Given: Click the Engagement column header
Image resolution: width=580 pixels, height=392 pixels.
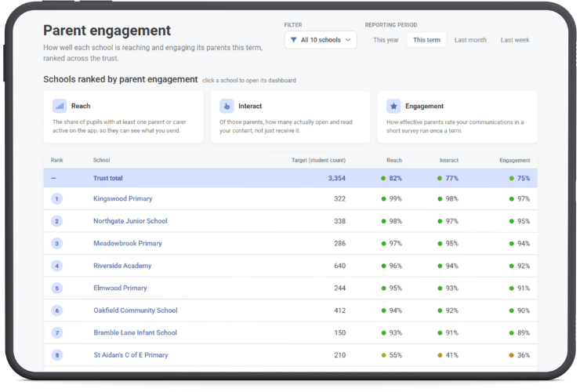Looking at the screenshot, I should pos(514,160).
